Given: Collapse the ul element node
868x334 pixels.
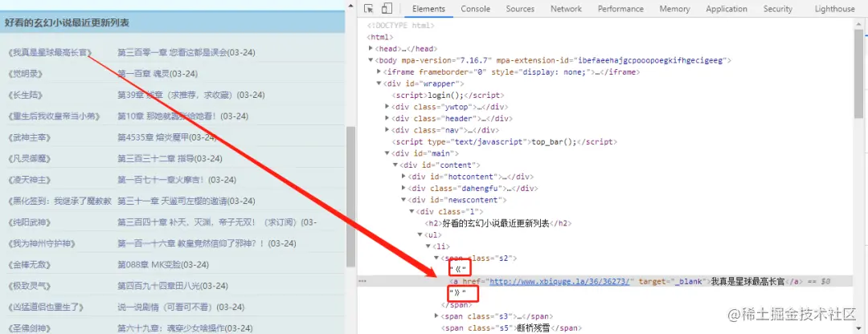Looking at the screenshot, I should click(420, 234).
